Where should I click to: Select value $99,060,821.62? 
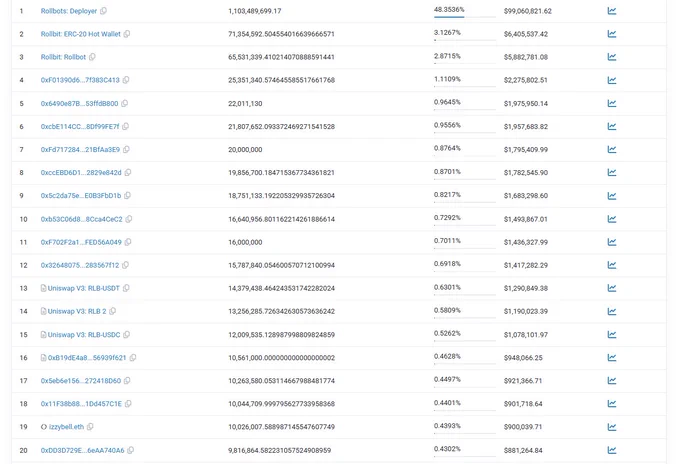[528, 11]
